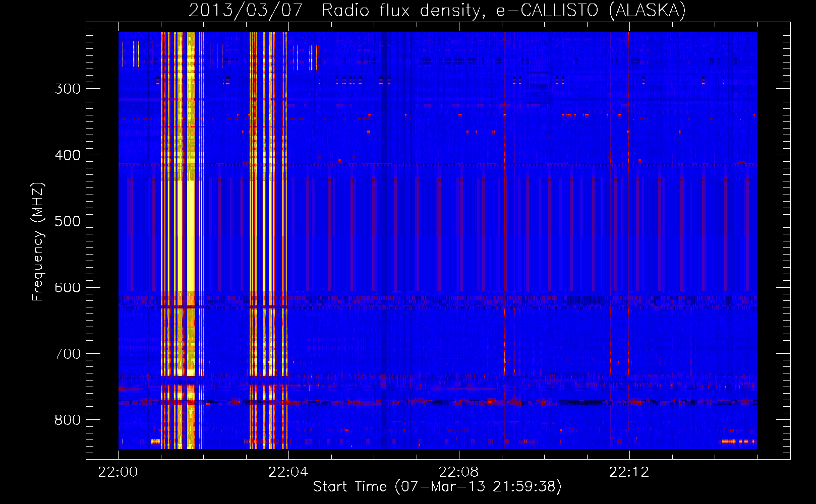Click the 22:12 time tick label
This screenshot has width=816, height=504.
coord(629,472)
